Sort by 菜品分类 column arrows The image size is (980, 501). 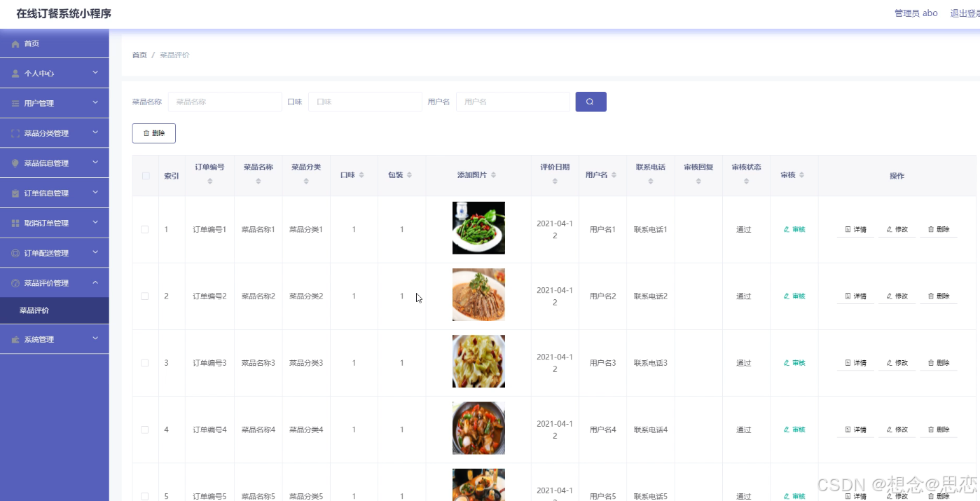click(306, 181)
